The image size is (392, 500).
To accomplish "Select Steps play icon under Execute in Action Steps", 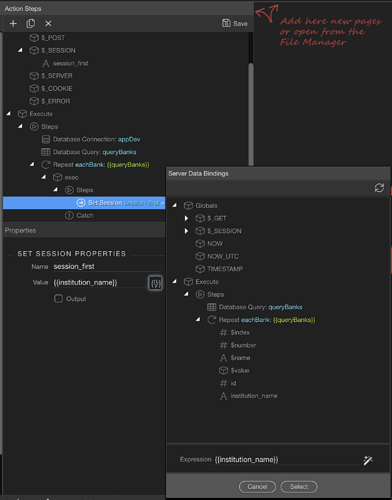I will (34, 127).
